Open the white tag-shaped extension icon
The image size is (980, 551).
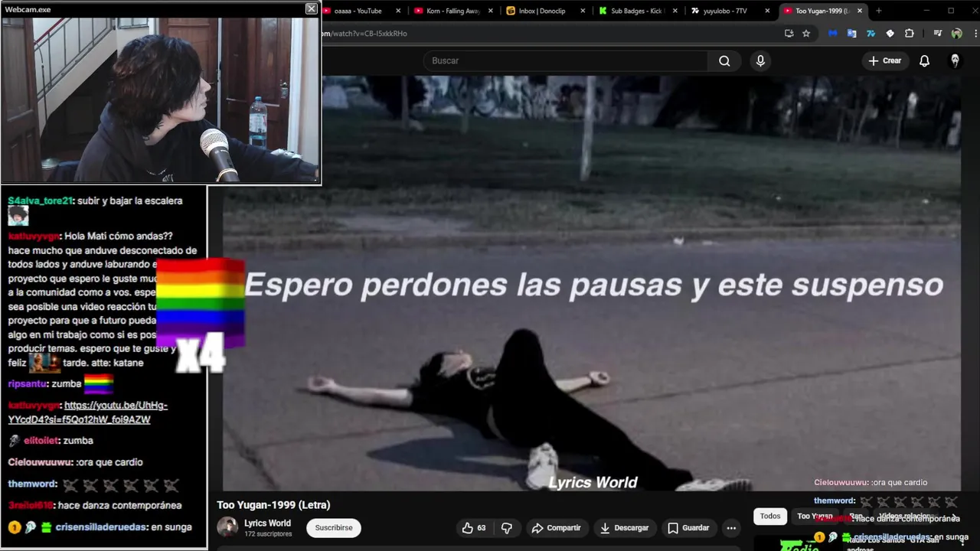pos(890,34)
